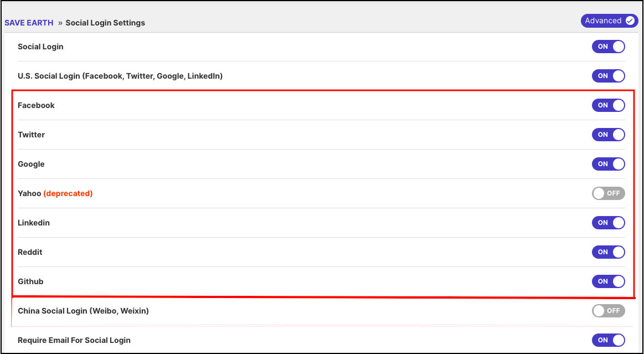This screenshot has width=644, height=354.
Task: Switch off Google login
Action: 608,164
